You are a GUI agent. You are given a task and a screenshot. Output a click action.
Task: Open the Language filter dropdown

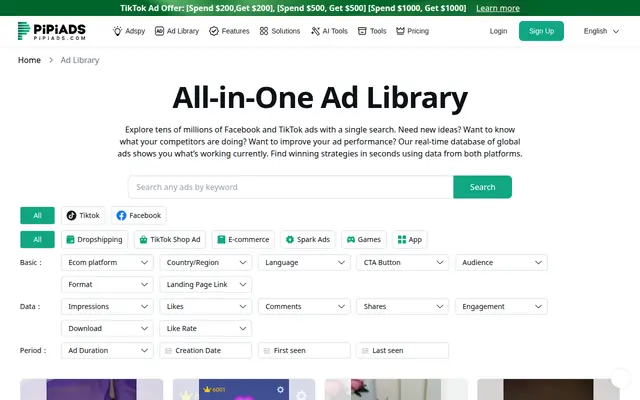(304, 262)
